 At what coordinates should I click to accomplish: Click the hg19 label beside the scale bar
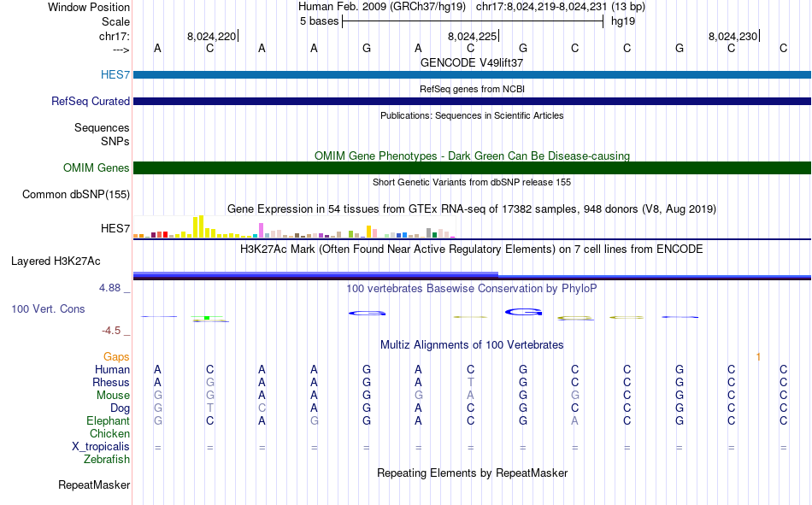(623, 21)
